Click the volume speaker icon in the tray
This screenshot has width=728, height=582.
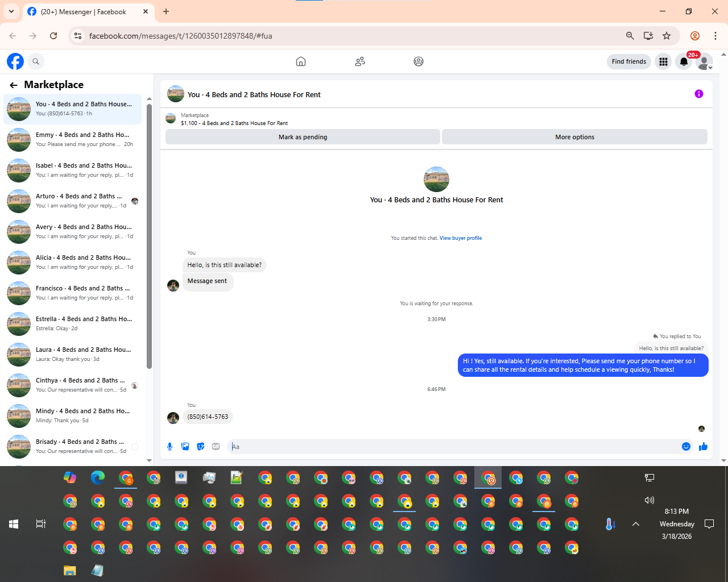pyautogui.click(x=649, y=500)
